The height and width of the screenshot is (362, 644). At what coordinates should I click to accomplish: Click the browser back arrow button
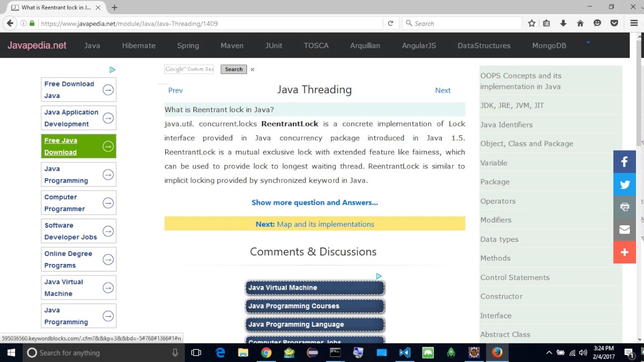tap(10, 23)
